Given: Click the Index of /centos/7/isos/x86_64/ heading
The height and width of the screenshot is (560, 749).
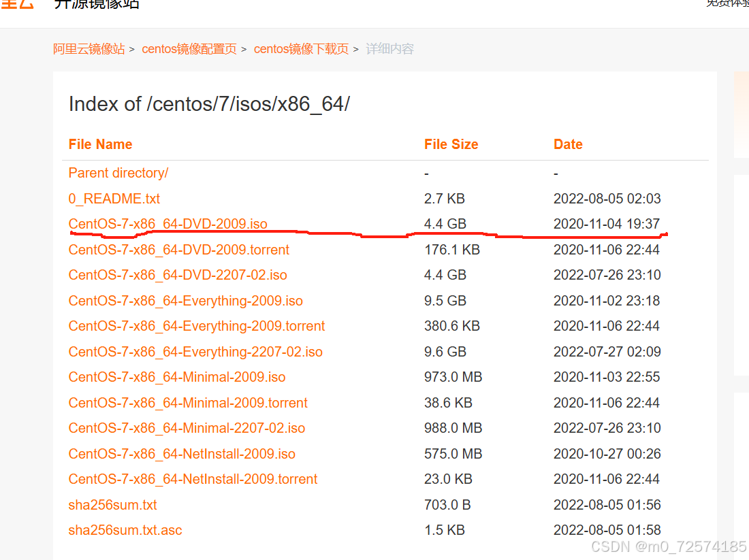Looking at the screenshot, I should [209, 104].
